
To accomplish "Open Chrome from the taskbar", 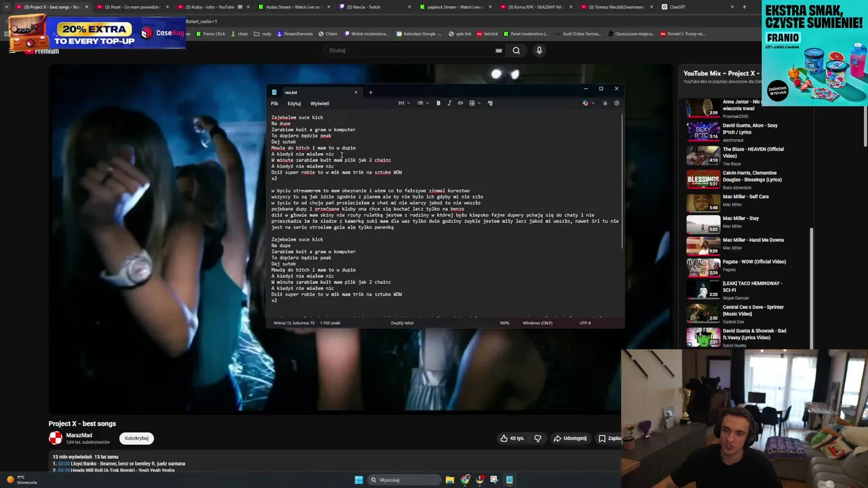I will 465,480.
